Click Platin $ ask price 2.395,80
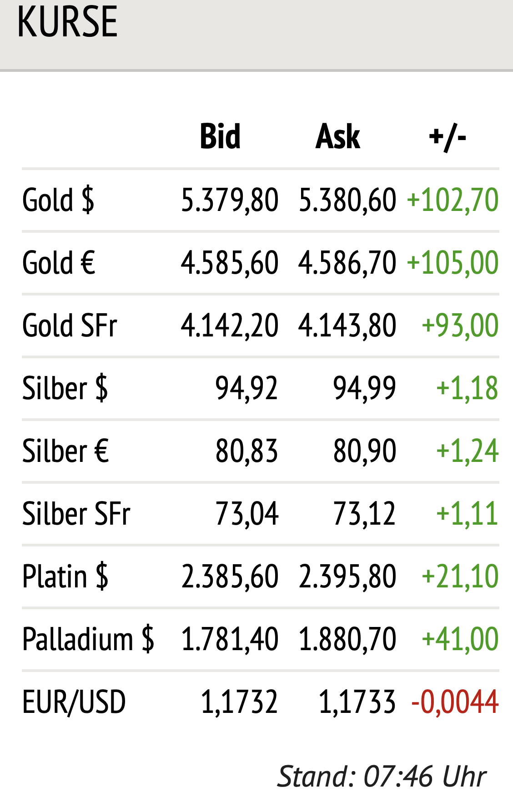 (347, 576)
